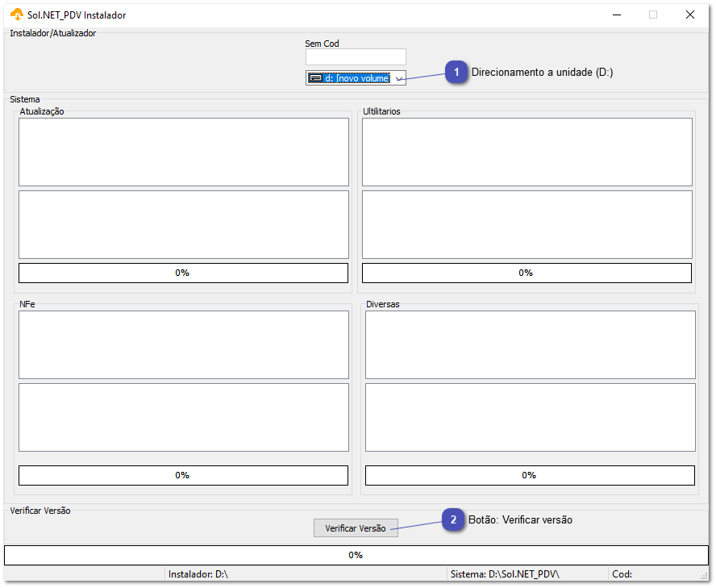716x588 pixels.
Task: Click the numbered callout badge 1
Action: pyautogui.click(x=456, y=72)
